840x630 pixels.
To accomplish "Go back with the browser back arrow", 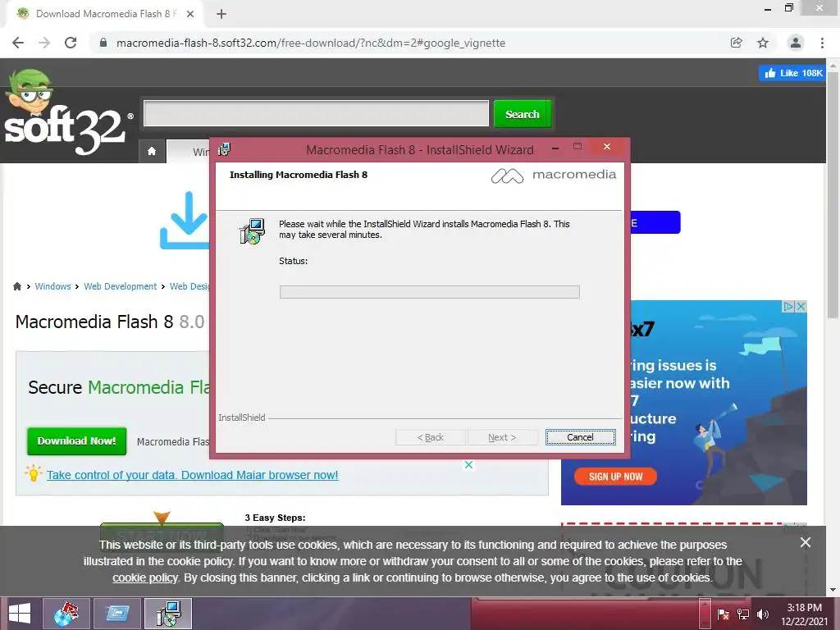I will click(18, 43).
